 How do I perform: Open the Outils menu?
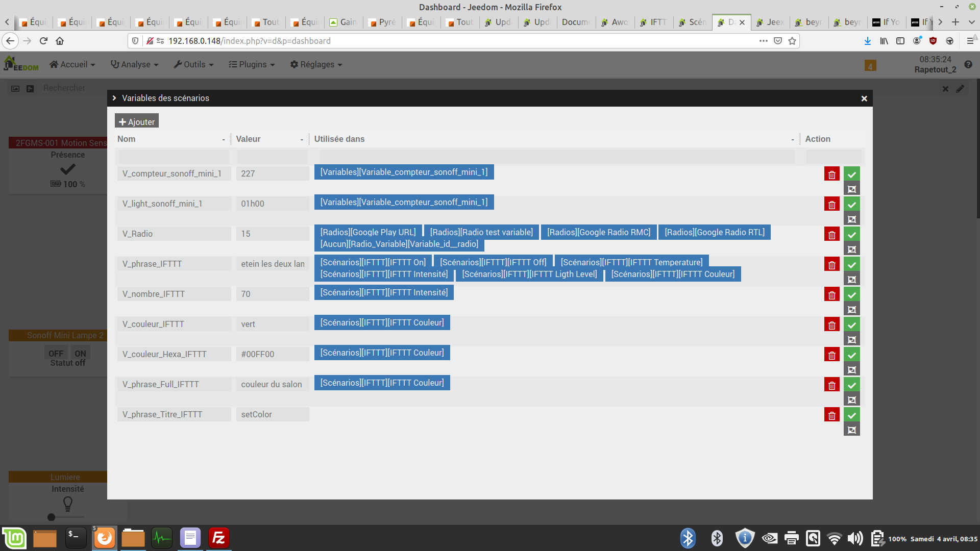tap(193, 65)
